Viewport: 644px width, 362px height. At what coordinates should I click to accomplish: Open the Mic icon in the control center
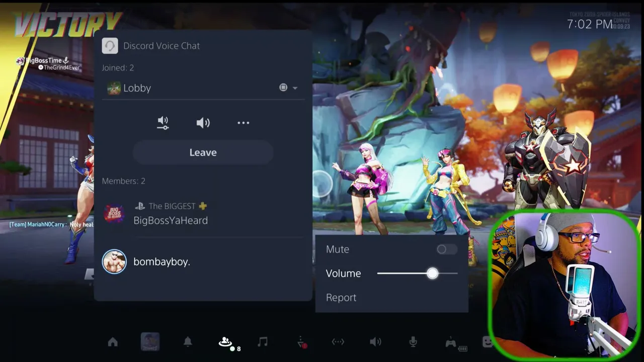pos(413,342)
